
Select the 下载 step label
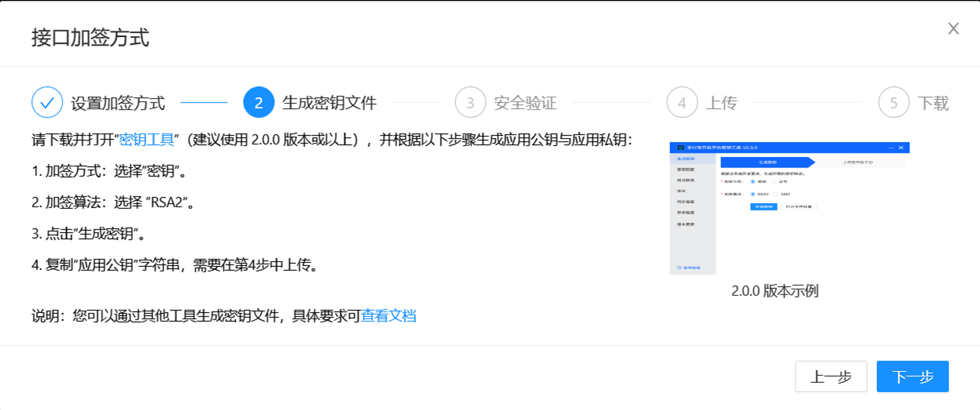click(x=933, y=103)
